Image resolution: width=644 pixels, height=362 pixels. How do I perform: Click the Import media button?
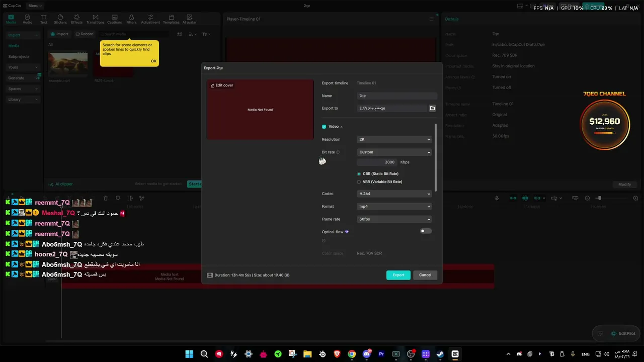tap(59, 34)
